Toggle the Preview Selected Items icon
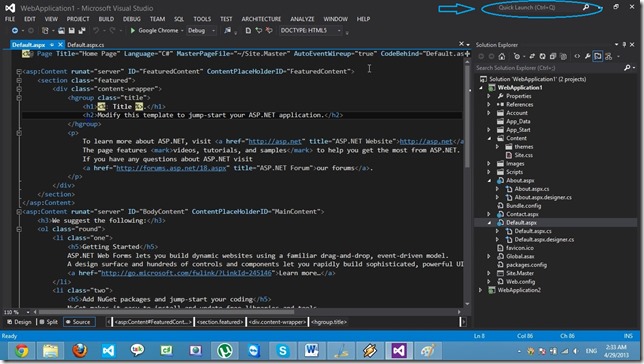 click(x=598, y=56)
